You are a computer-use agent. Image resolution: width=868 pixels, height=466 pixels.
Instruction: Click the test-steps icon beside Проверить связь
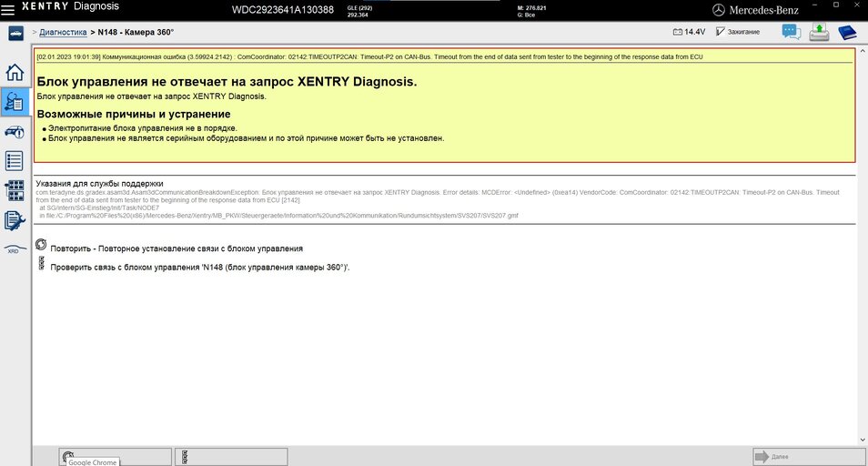pyautogui.click(x=41, y=263)
